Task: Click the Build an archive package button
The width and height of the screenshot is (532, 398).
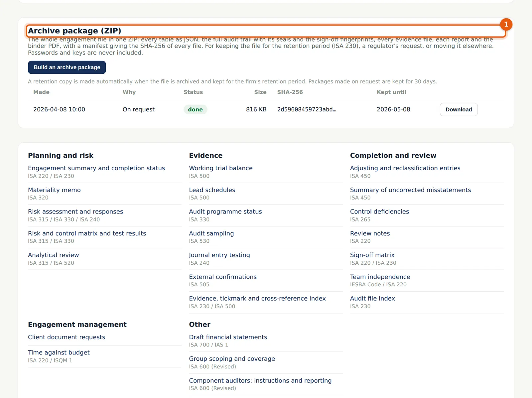Action: tap(67, 67)
